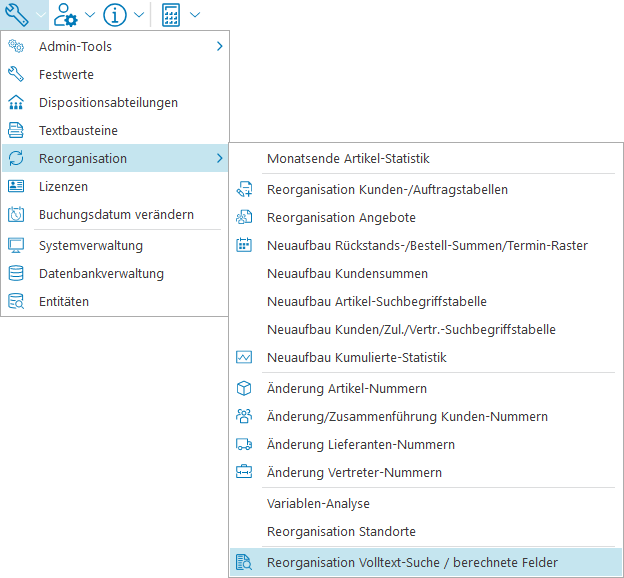Click the info circle toolbar icon

coord(115,15)
